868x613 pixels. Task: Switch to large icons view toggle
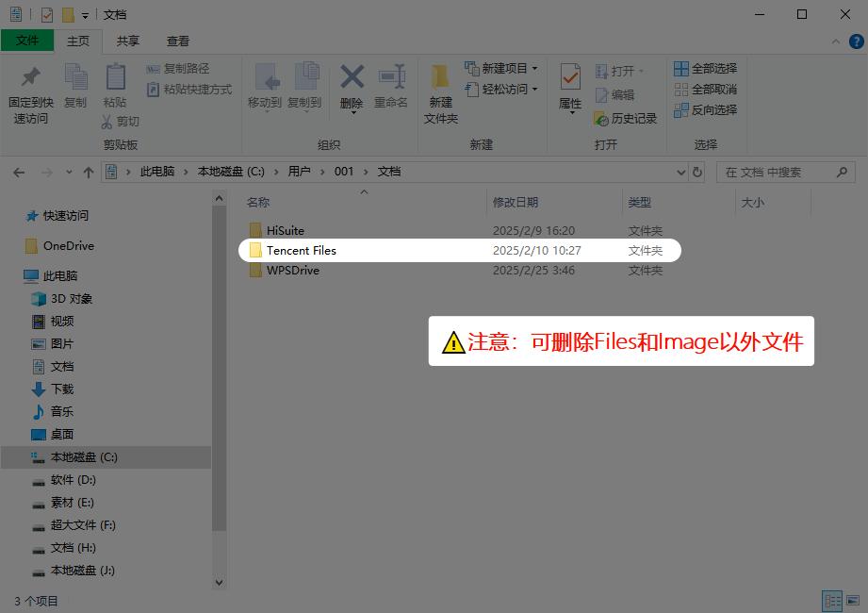point(852,601)
